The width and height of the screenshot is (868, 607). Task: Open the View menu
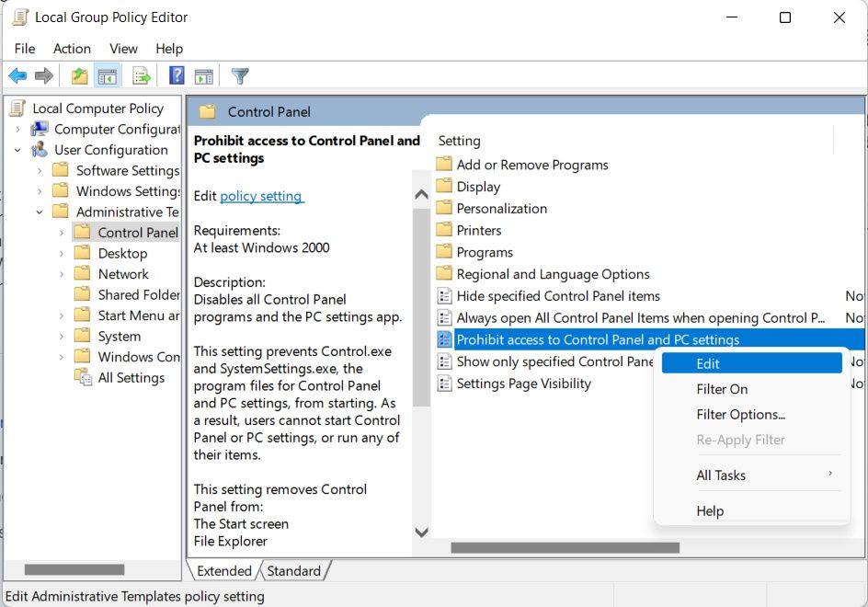coord(123,49)
